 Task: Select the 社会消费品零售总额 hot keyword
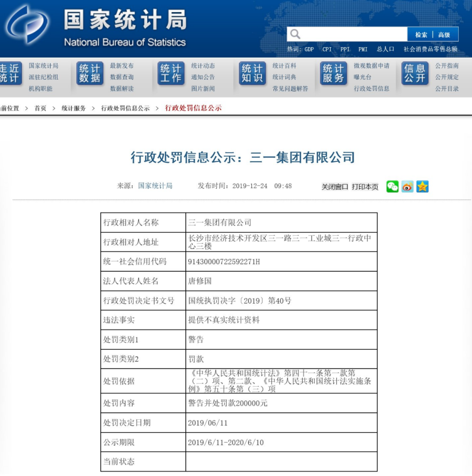pos(431,49)
